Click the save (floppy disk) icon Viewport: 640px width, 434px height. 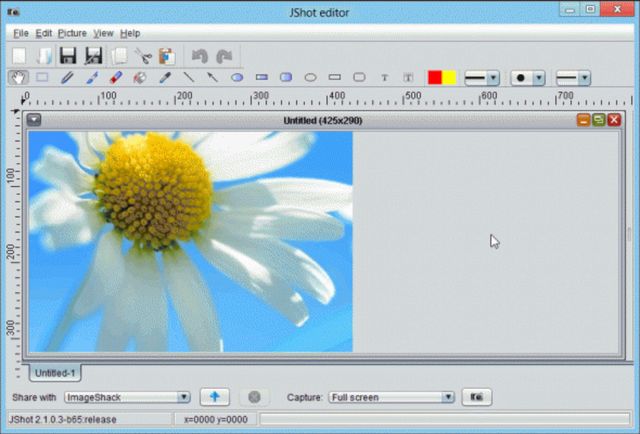[x=68, y=56]
